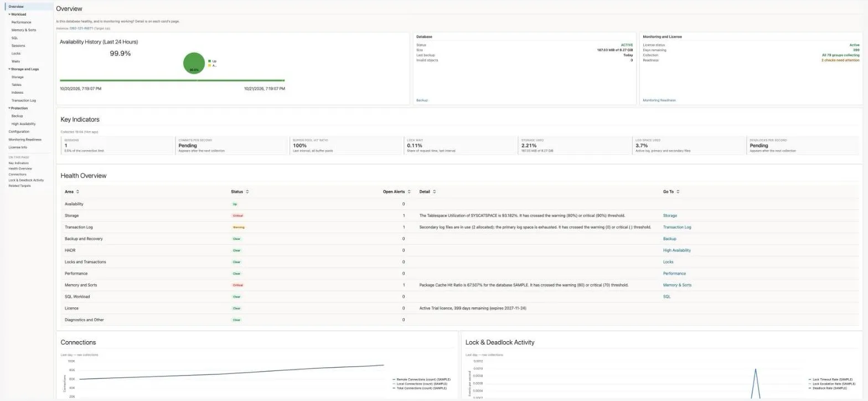This screenshot has width=868, height=401.
Task: Open the Waits sidebar page
Action: (x=16, y=61)
